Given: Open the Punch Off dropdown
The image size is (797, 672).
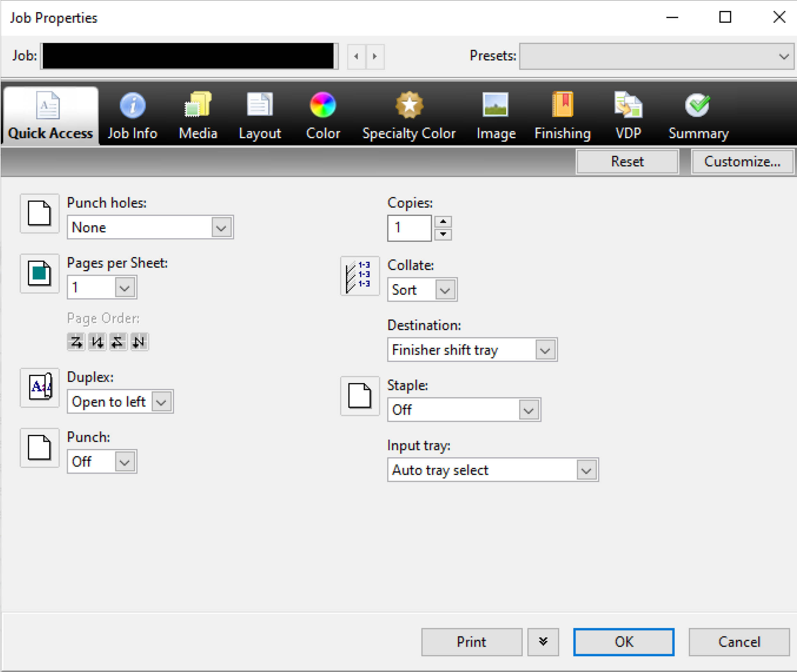Looking at the screenshot, I should [x=102, y=462].
